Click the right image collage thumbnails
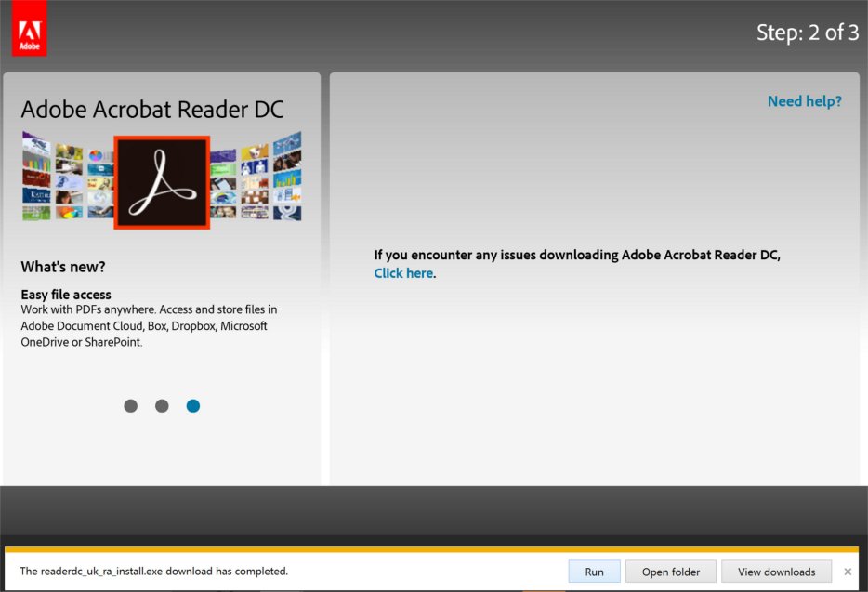The image size is (868, 592). tap(256, 176)
